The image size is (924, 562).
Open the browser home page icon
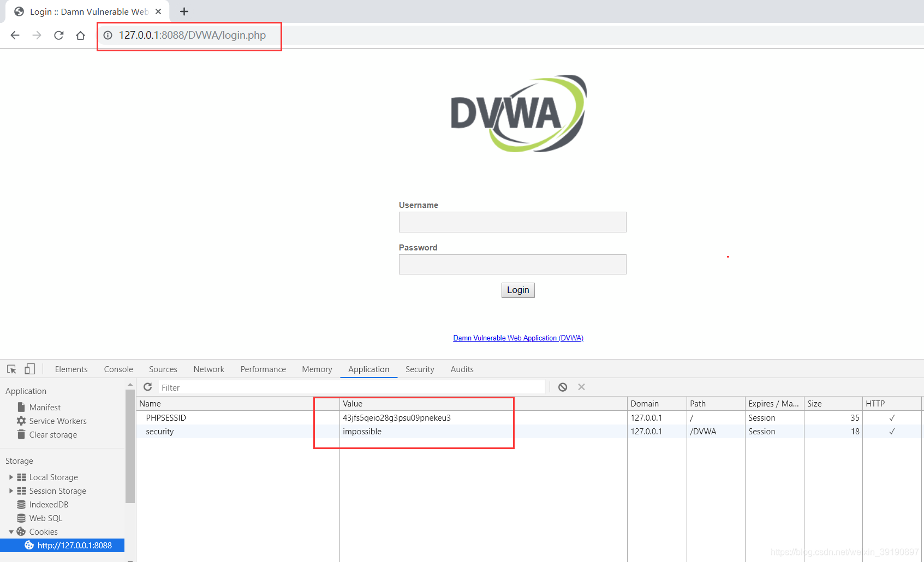[80, 35]
